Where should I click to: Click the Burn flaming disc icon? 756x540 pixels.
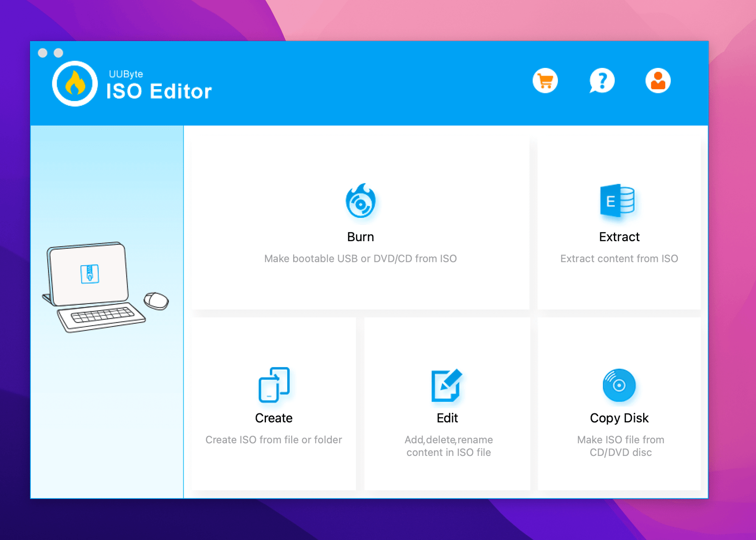click(361, 201)
